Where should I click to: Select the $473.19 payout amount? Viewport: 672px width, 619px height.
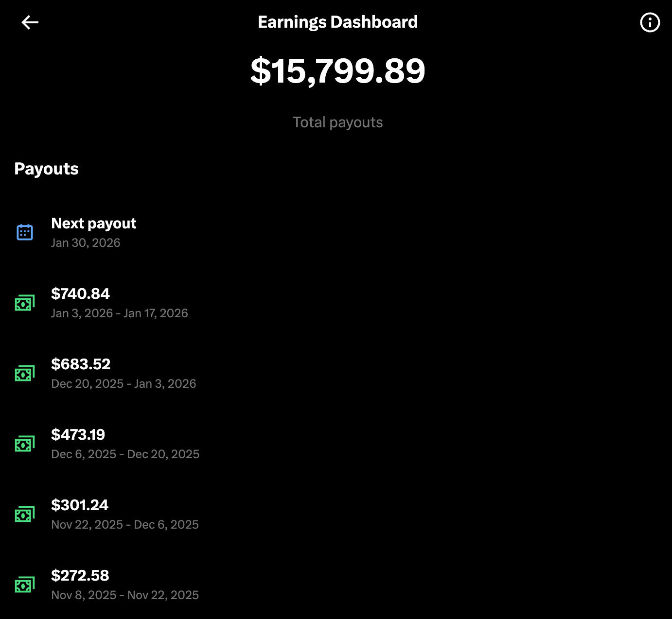(78, 435)
